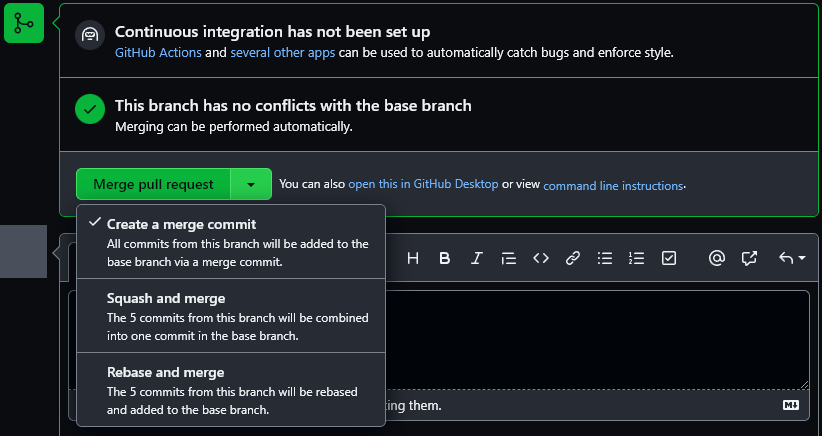
Task: Insert a quote block
Action: click(x=509, y=258)
